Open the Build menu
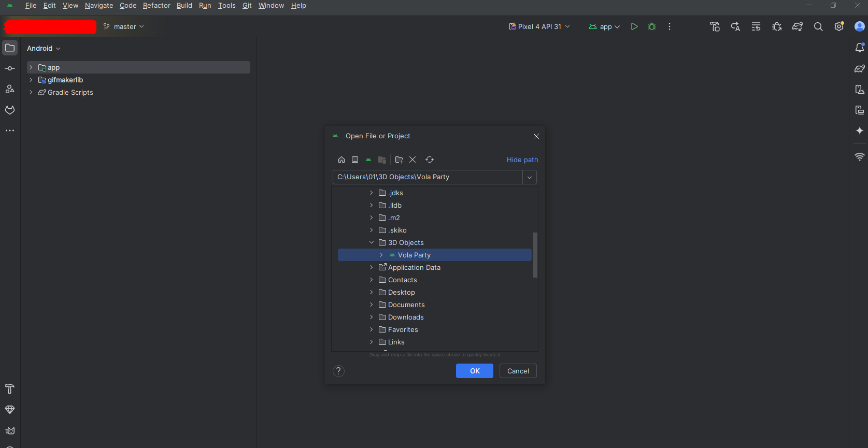This screenshot has width=868, height=448. tap(184, 5)
